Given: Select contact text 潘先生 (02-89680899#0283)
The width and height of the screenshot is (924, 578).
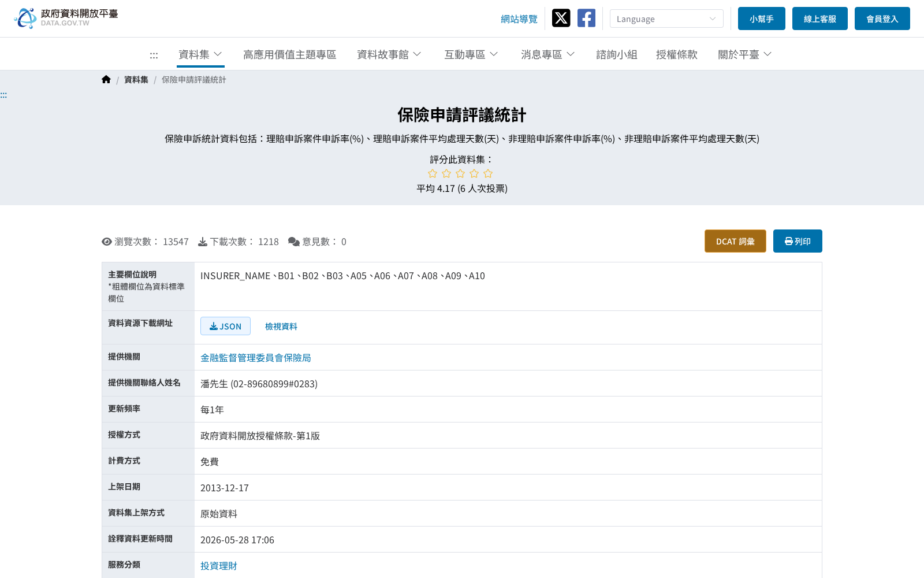Looking at the screenshot, I should [259, 384].
